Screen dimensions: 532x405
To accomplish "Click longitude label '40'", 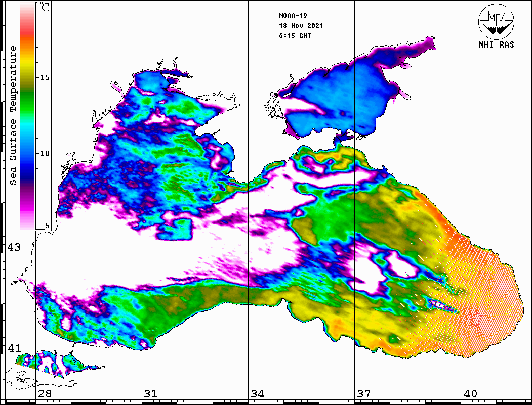I will click(470, 394).
